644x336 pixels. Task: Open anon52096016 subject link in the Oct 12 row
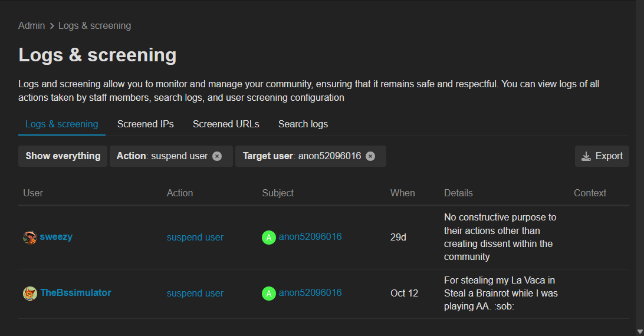pyautogui.click(x=310, y=292)
